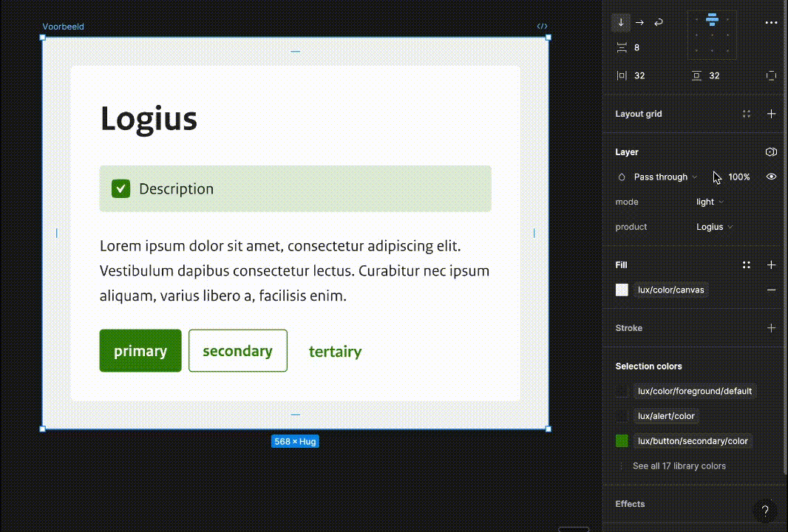The width and height of the screenshot is (788, 532).
Task: Click the Selection colors header
Action: pos(648,366)
